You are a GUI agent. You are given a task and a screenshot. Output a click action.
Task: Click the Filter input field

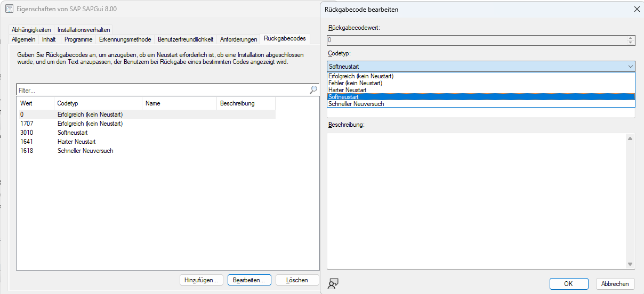[x=163, y=90]
